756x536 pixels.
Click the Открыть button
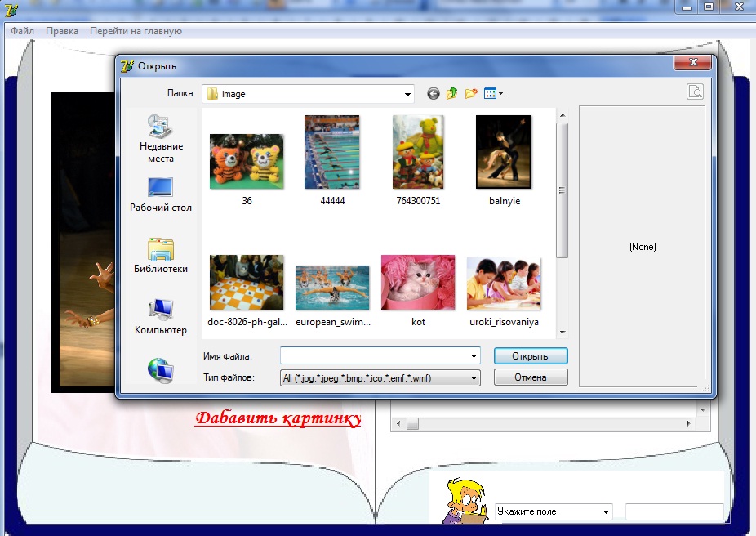tap(531, 356)
